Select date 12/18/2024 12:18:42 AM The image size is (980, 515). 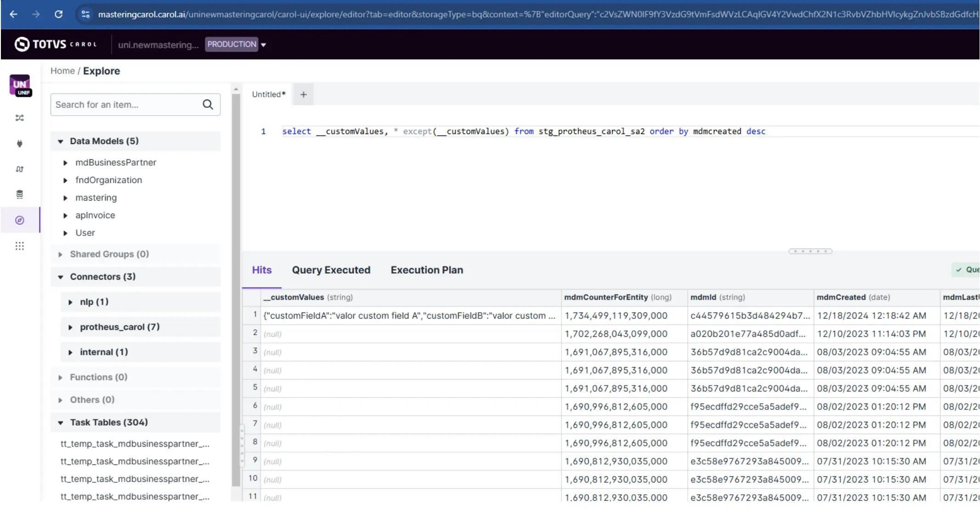pyautogui.click(x=877, y=316)
